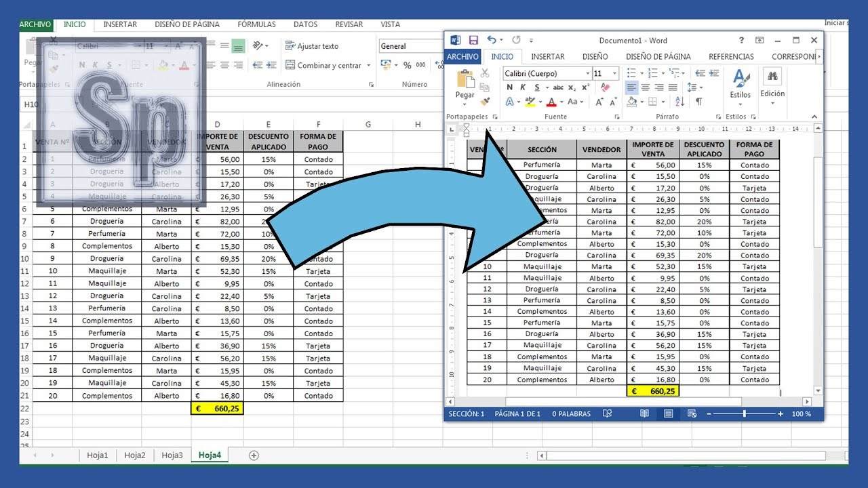The image size is (868, 488).
Task: Click SECCIÓN: 1 in Word's status bar
Action: click(x=467, y=413)
